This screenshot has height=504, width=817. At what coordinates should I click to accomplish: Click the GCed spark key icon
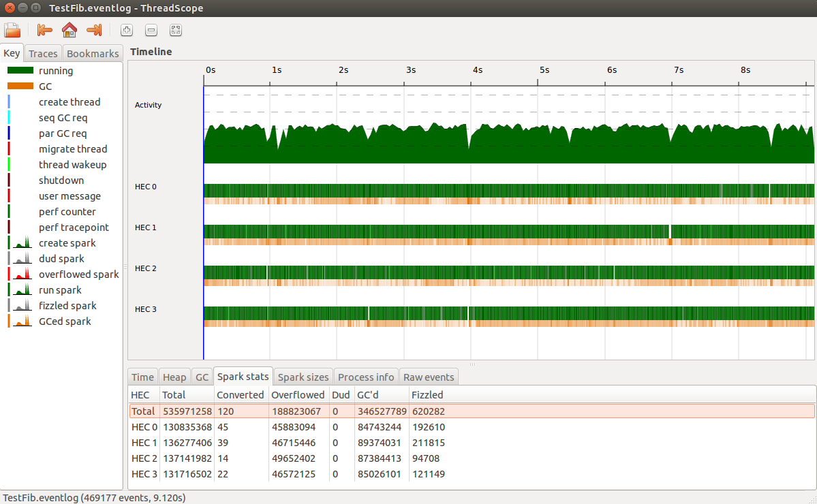[20, 321]
